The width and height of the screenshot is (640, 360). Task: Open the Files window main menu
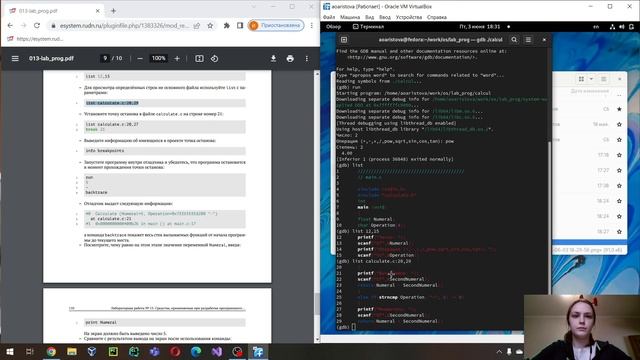point(604,79)
